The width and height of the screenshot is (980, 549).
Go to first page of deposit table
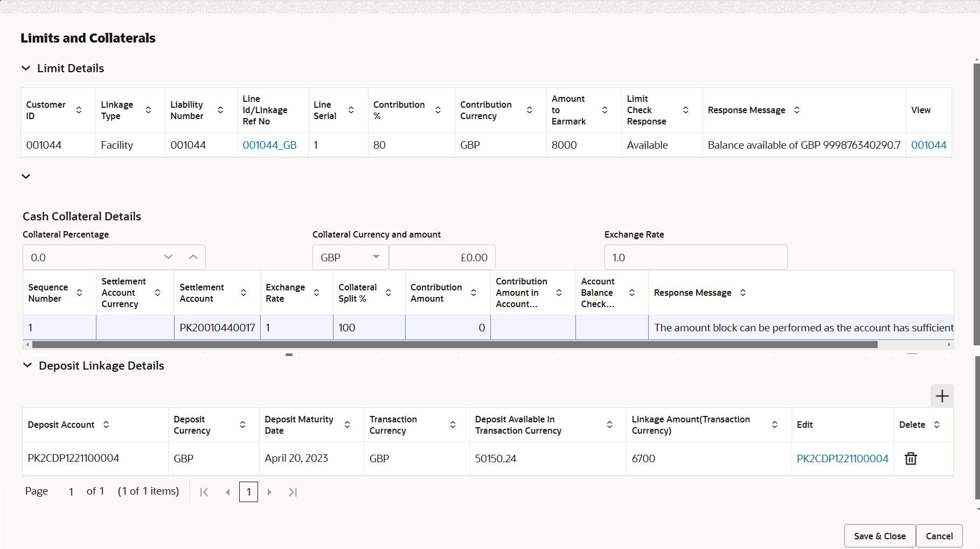(x=204, y=492)
